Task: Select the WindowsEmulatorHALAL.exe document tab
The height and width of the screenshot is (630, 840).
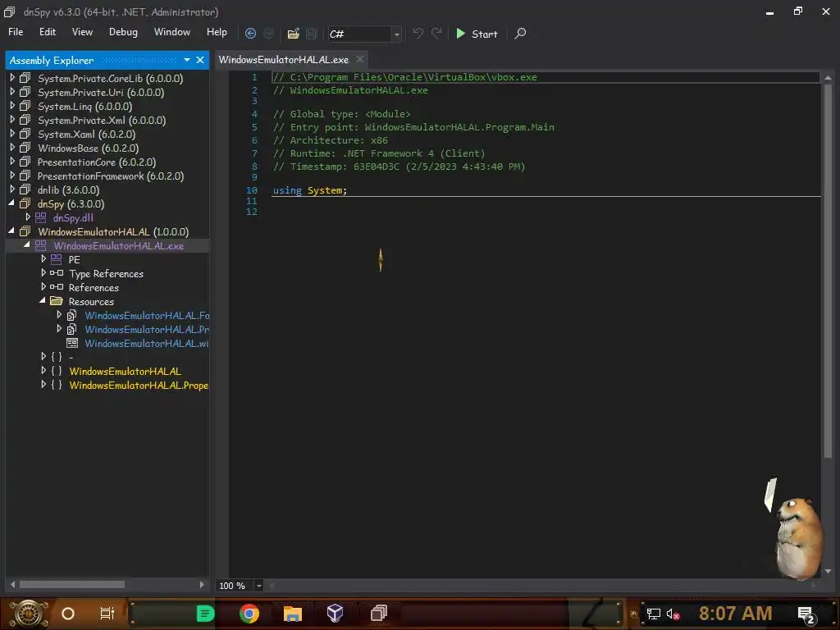Action: [x=283, y=59]
